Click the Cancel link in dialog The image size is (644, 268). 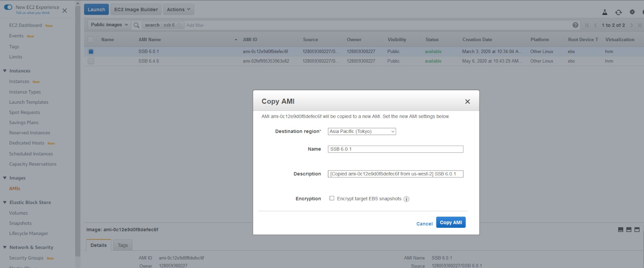point(424,224)
